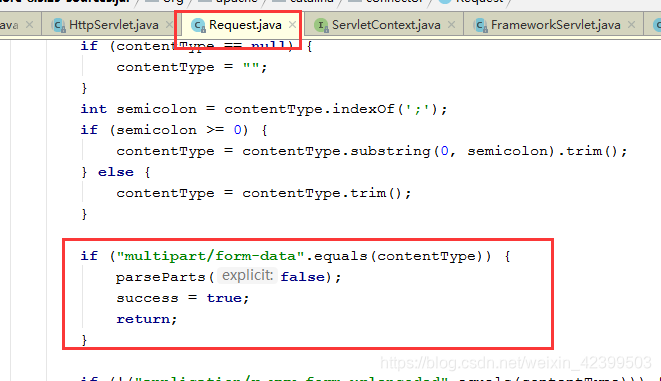Click 'contentType.trim();' in else branch
Image resolution: width=661 pixels, height=381 pixels.
[x=327, y=193]
